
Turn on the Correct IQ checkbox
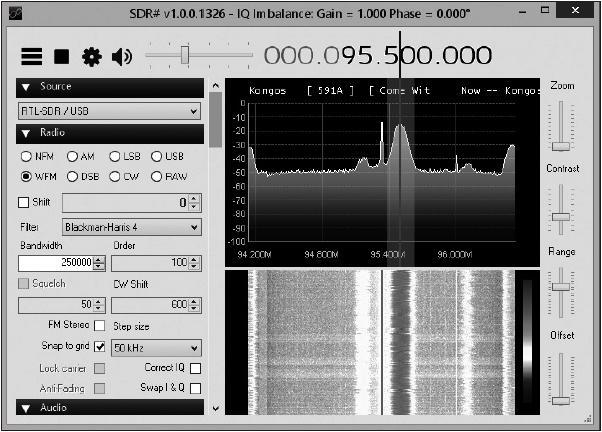(x=195, y=368)
